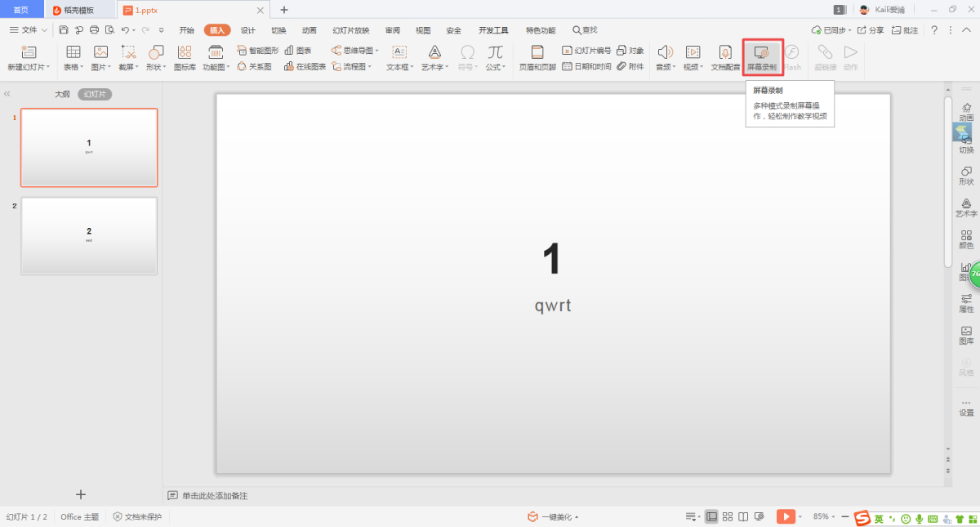The width and height of the screenshot is (980, 527).
Task: Insert 日期和时间 date and time
Action: [586, 67]
